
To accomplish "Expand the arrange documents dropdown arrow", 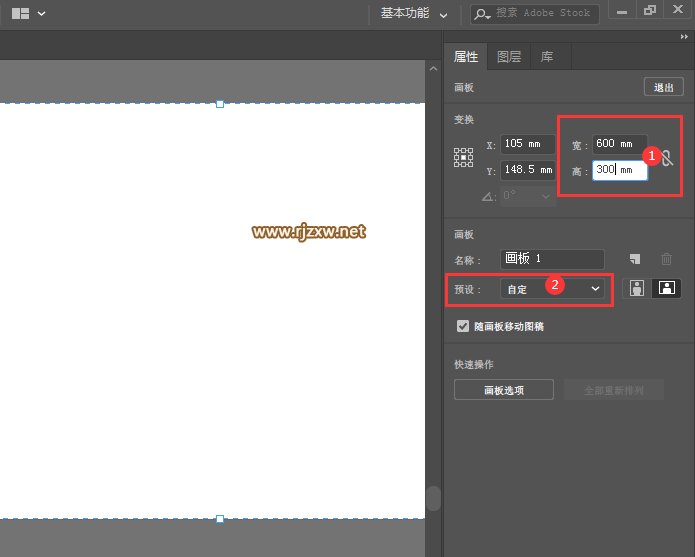I will [41, 14].
